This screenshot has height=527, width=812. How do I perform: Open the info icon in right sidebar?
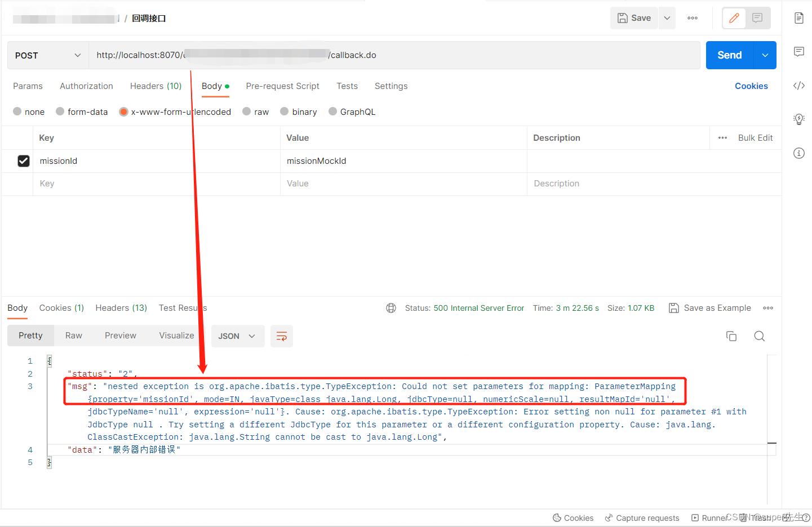click(799, 153)
